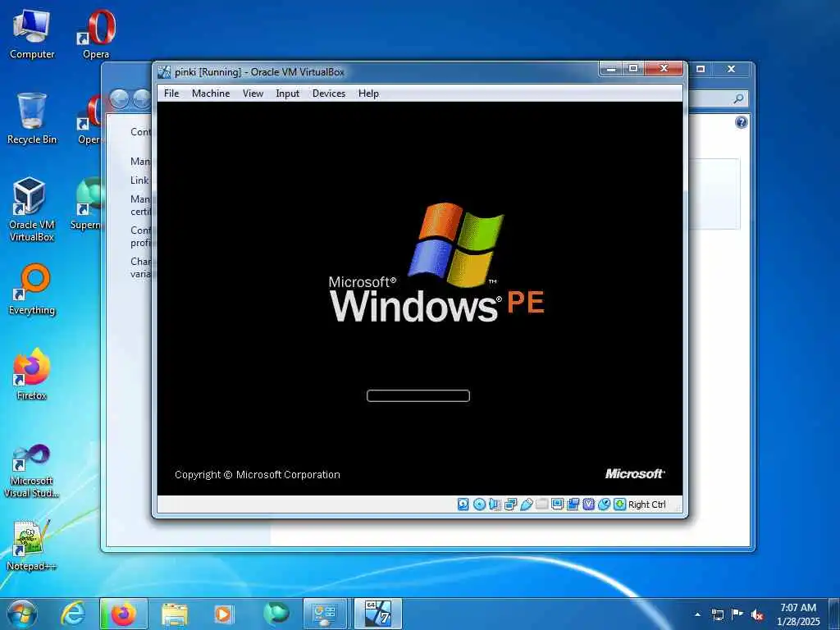The image size is (840, 630).
Task: Select the Firefox desktop shortcut
Action: click(32, 374)
